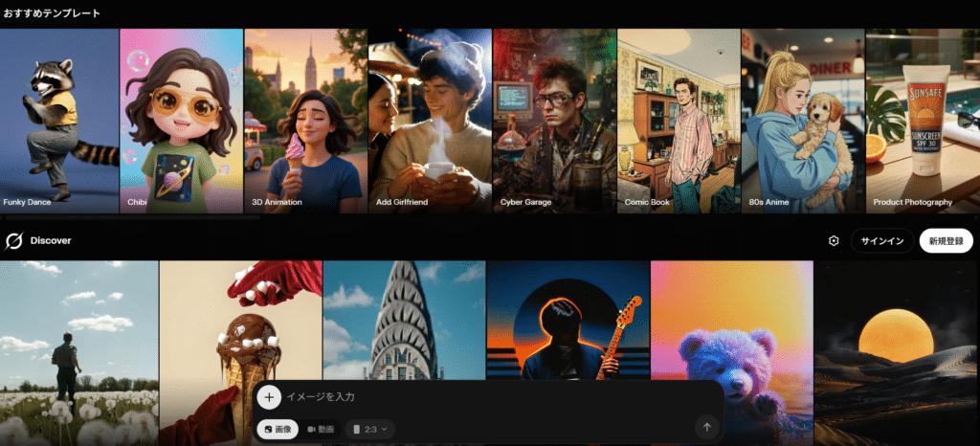Pick the Product Photography template
The height and width of the screenshot is (446, 980).
[923, 120]
